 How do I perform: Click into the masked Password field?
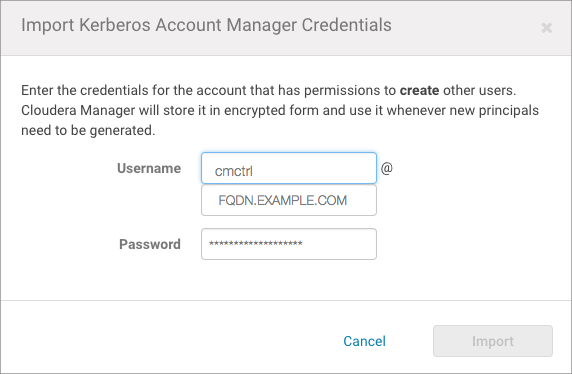coord(289,244)
